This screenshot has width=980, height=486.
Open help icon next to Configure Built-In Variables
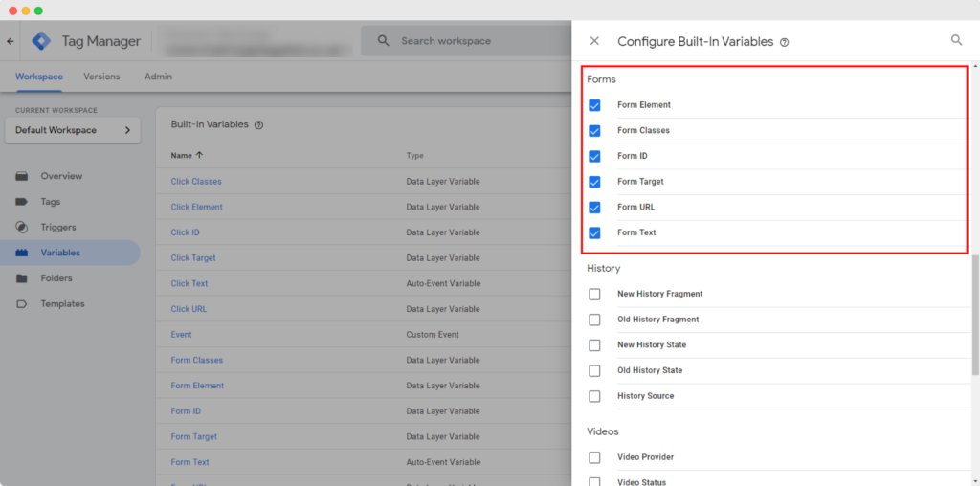tap(785, 42)
